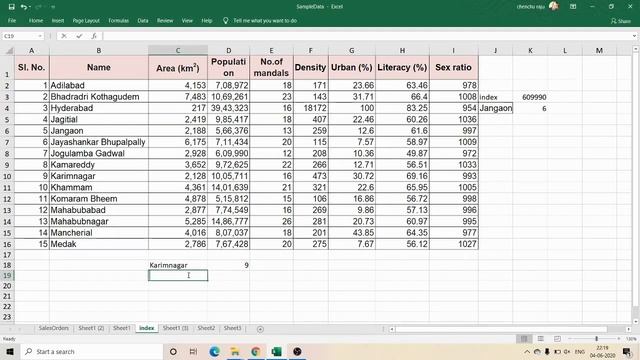
Task: Select row 19 header
Action: pyautogui.click(x=7, y=276)
